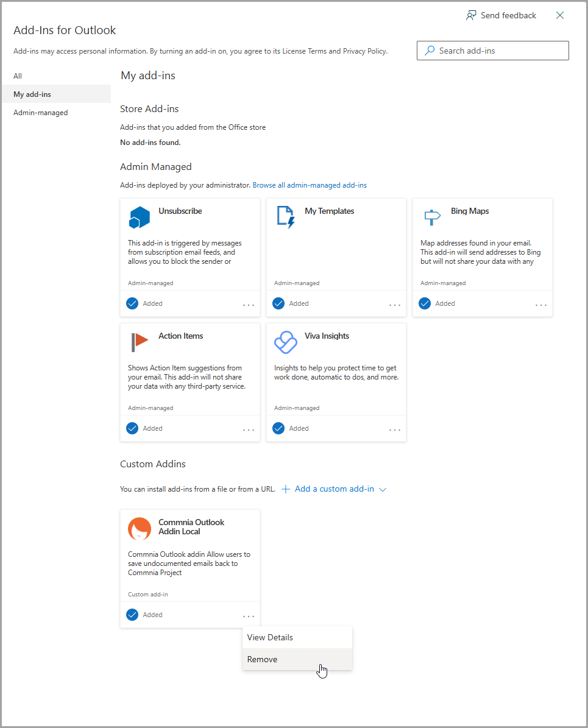This screenshot has height=728, width=588.
Task: Click the Send feedback button
Action: pyautogui.click(x=501, y=15)
